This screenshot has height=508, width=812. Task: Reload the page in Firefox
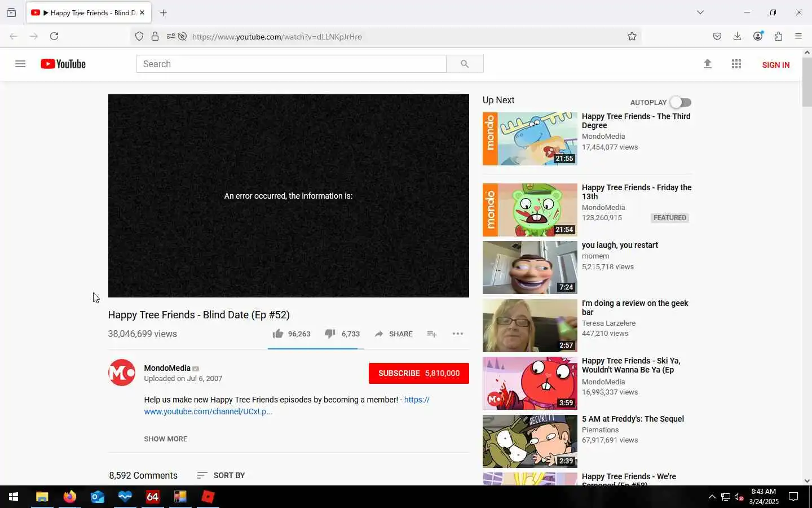point(54,36)
